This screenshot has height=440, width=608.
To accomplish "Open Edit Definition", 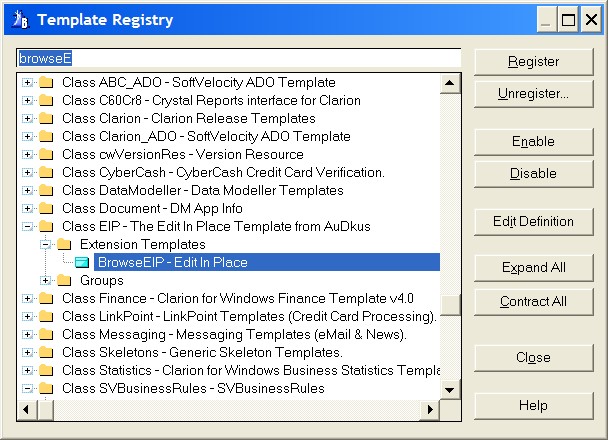I will point(534,221).
